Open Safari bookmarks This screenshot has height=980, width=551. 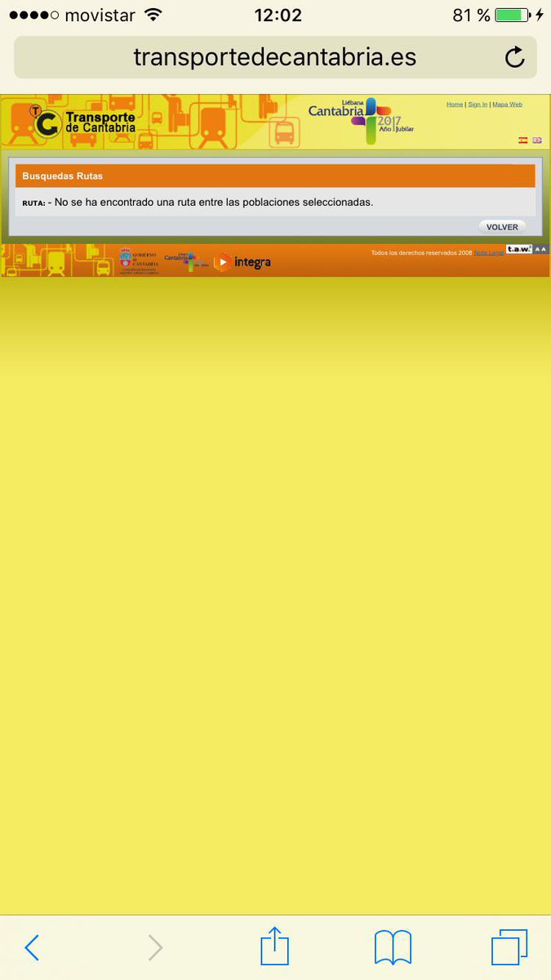pos(393,947)
